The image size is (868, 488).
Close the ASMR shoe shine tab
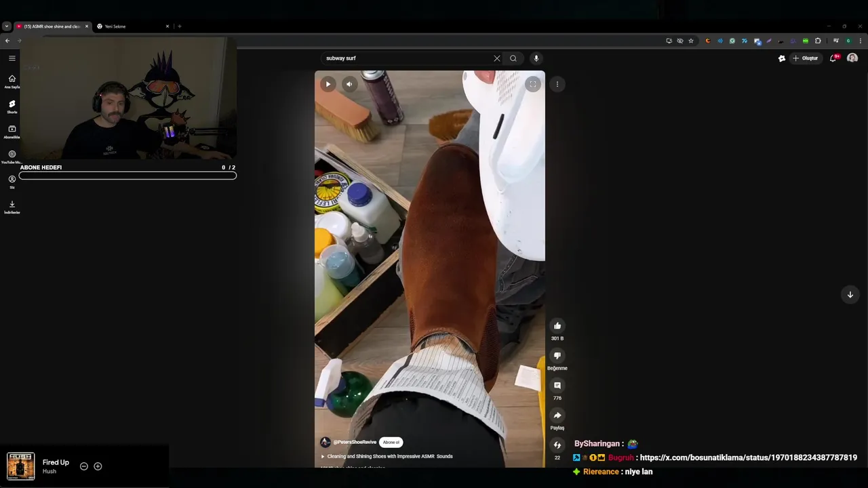click(87, 26)
